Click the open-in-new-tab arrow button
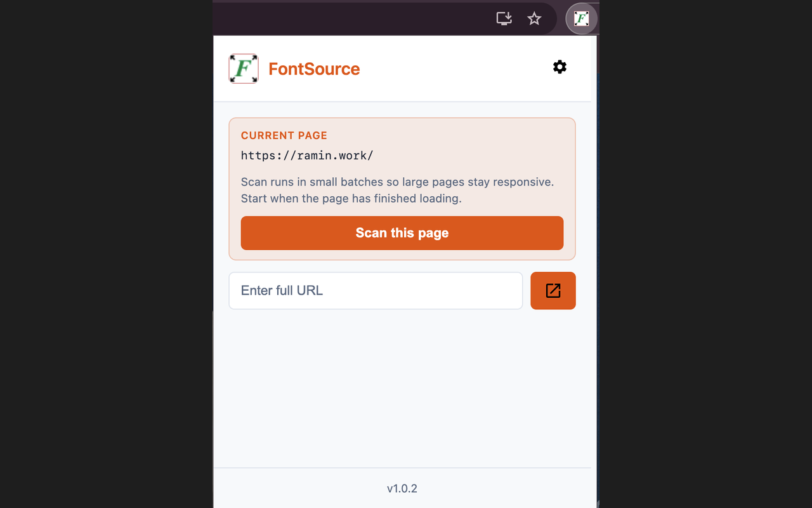 pyautogui.click(x=553, y=291)
